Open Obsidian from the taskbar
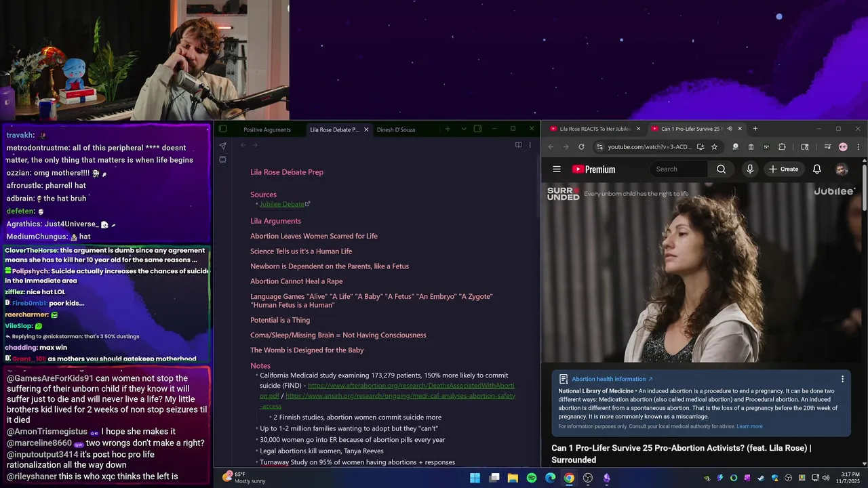This screenshot has width=868, height=488. [606, 478]
